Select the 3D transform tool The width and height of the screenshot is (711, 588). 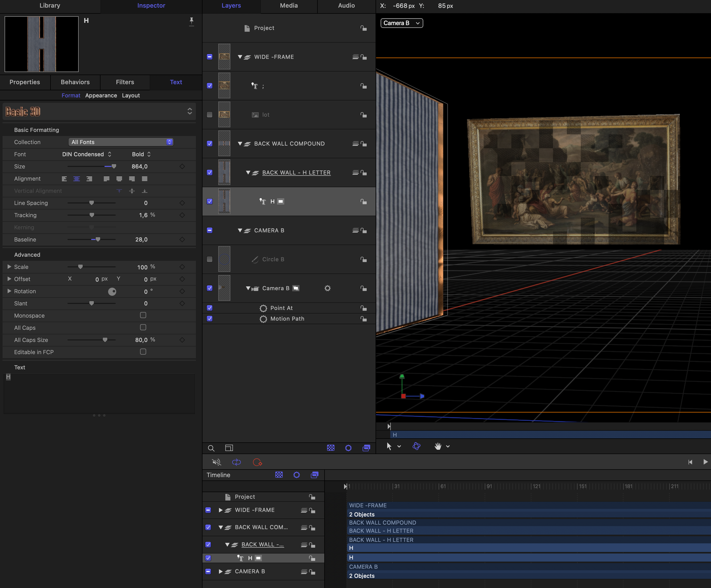[416, 446]
